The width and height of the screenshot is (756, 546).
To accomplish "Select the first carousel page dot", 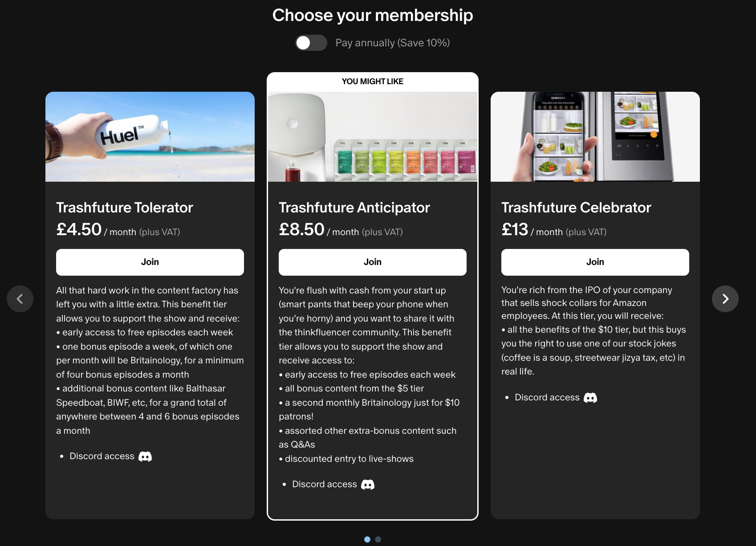I will pos(367,539).
